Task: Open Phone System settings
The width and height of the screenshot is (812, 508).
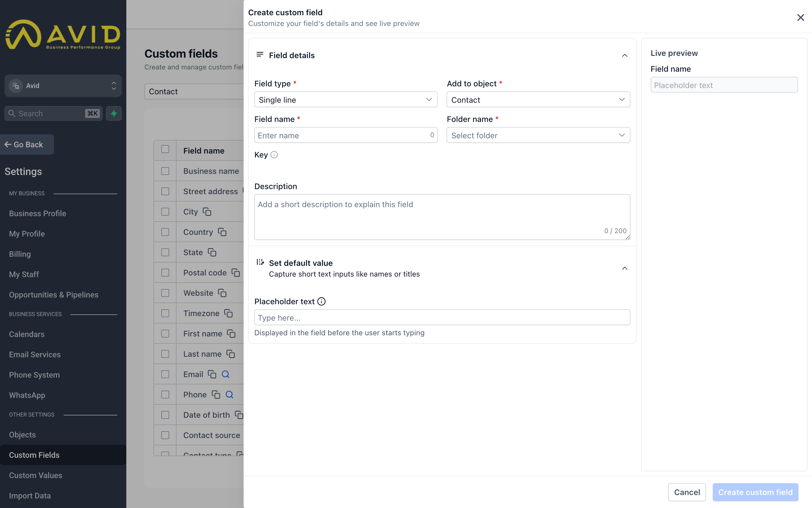Action: [x=35, y=375]
